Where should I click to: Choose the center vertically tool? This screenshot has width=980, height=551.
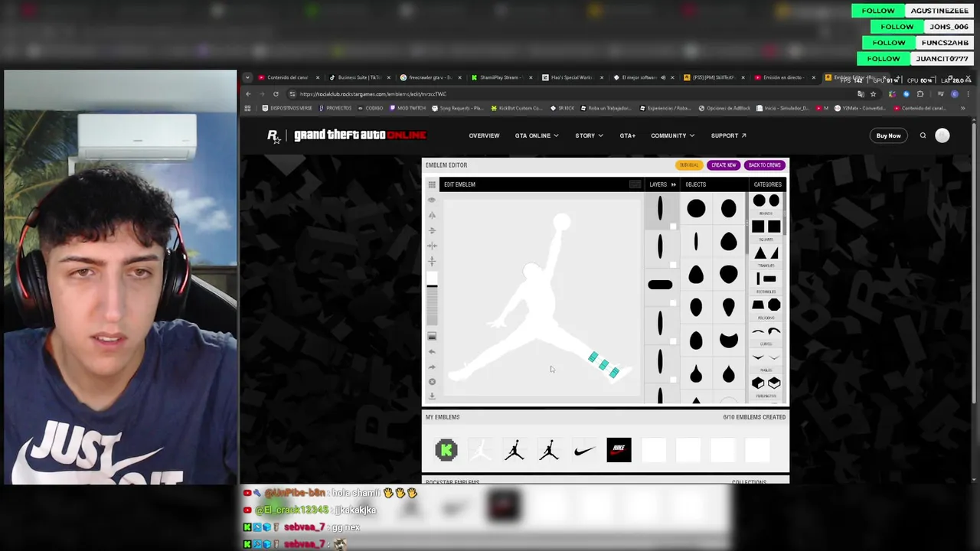click(x=432, y=261)
